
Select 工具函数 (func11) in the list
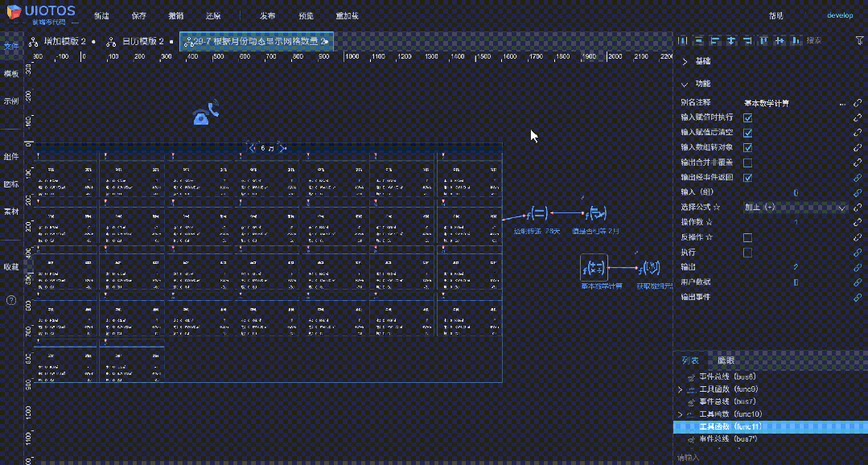pos(770,426)
